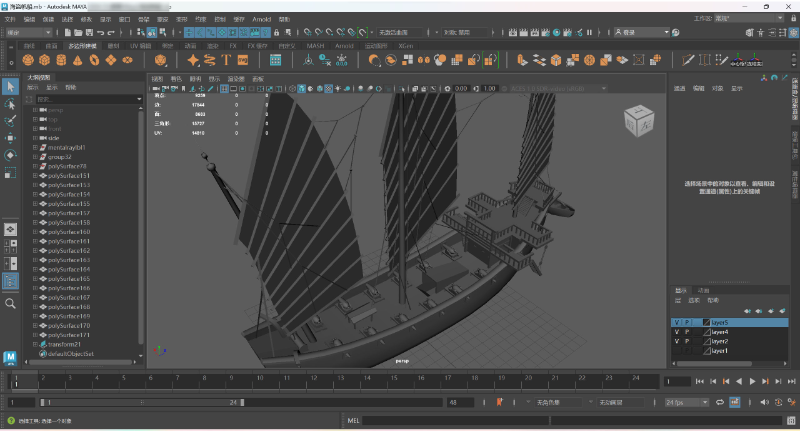The width and height of the screenshot is (800, 431).
Task: Expand the polySurface151 outliner node
Action: [x=35, y=175]
